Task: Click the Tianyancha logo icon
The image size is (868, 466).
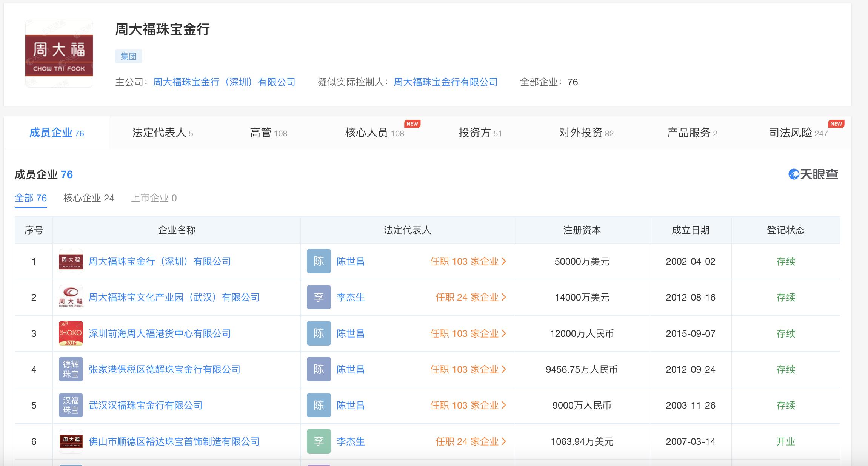Action: [794, 174]
